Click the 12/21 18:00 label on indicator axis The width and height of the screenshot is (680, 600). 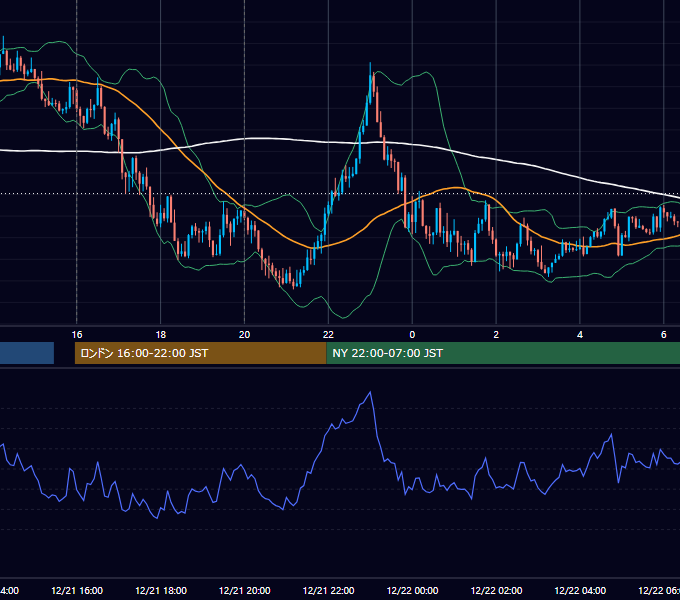161,590
